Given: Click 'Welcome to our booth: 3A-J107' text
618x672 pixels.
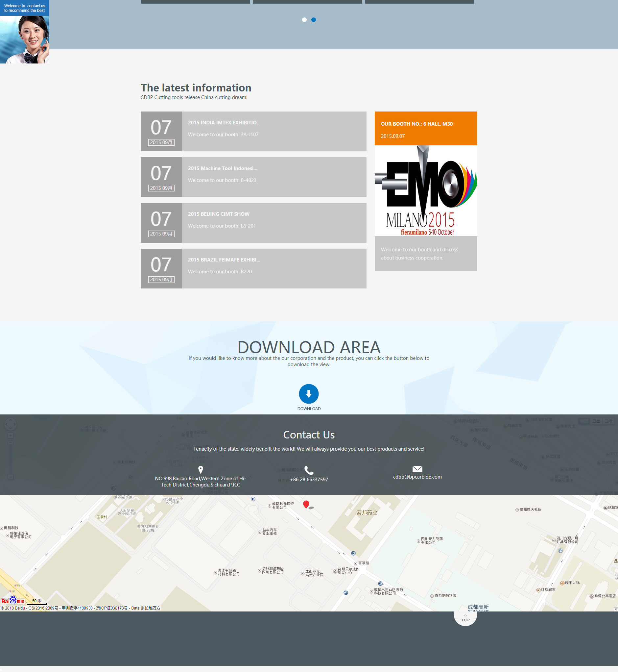Looking at the screenshot, I should point(223,135).
